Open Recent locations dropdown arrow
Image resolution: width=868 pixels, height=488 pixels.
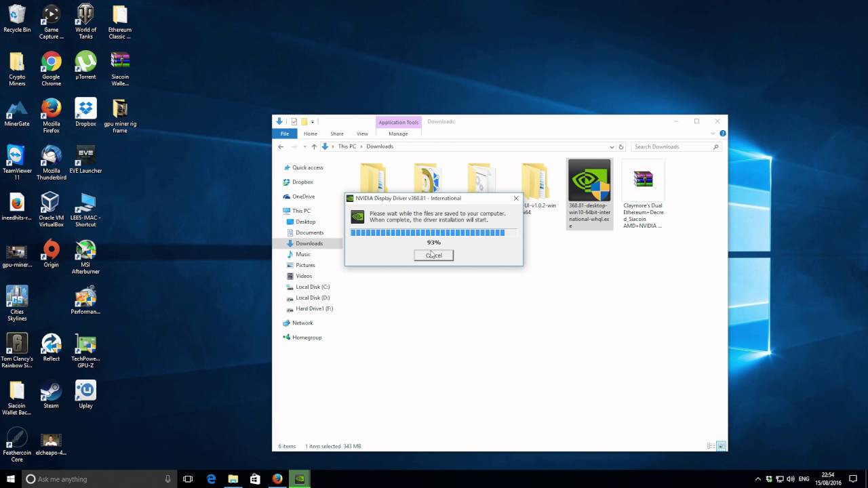pos(304,146)
